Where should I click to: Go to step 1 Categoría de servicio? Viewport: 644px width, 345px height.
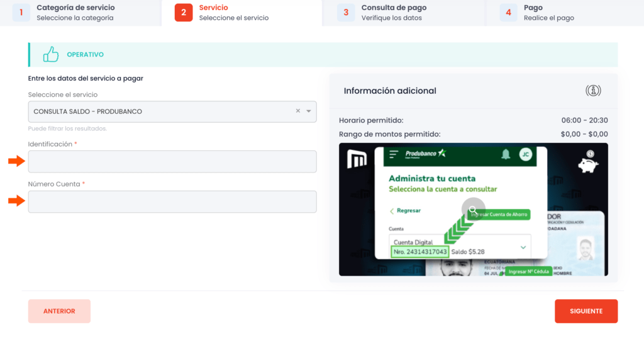click(x=80, y=13)
